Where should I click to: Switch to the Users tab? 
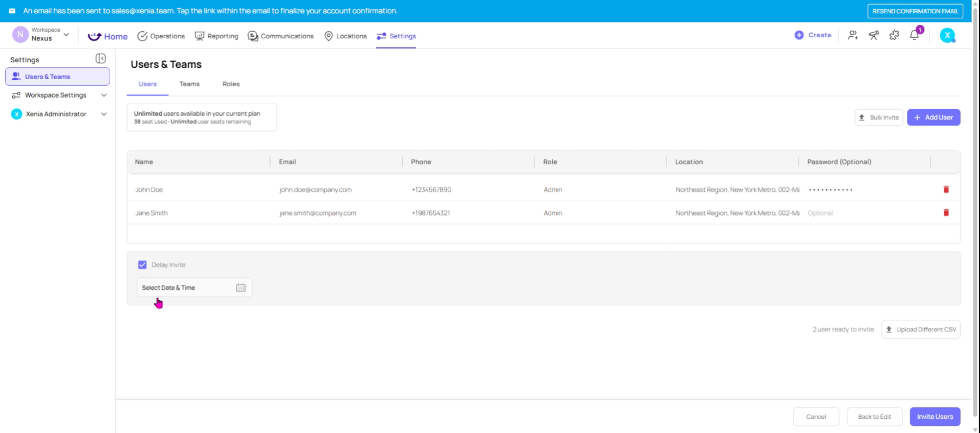148,84
